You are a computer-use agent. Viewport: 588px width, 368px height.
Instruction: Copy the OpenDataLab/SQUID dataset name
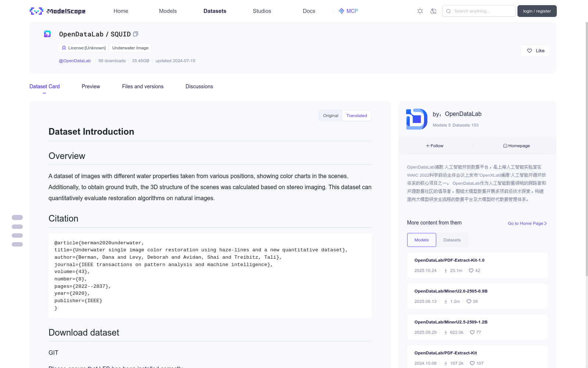[x=136, y=34]
